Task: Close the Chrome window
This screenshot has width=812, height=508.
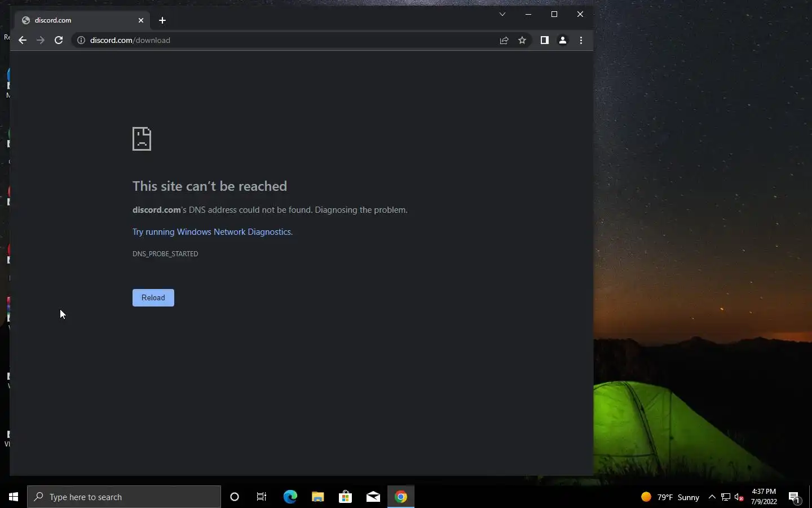Action: click(x=580, y=14)
